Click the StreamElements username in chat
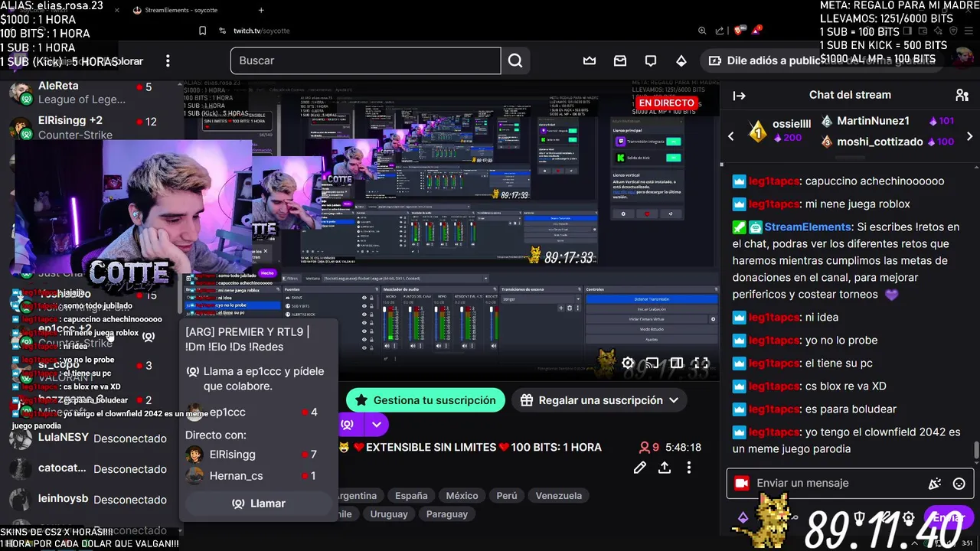Image resolution: width=980 pixels, height=551 pixels. pyautogui.click(x=808, y=227)
